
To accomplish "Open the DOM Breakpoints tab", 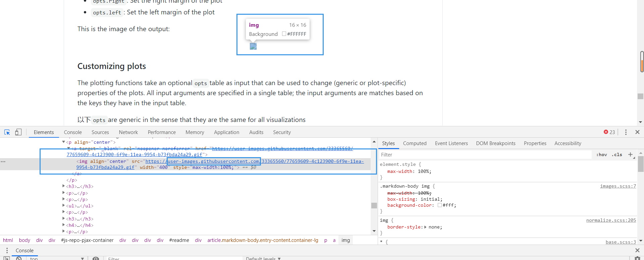I will click(496, 143).
